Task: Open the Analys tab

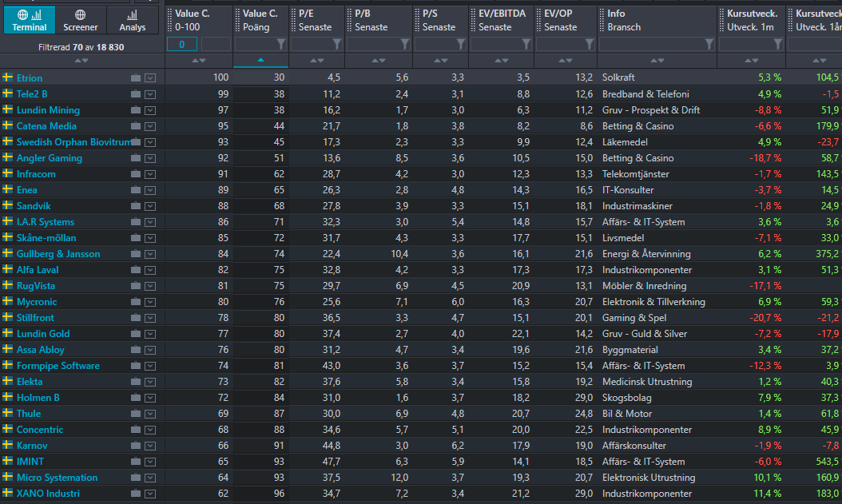Action: coord(132,20)
